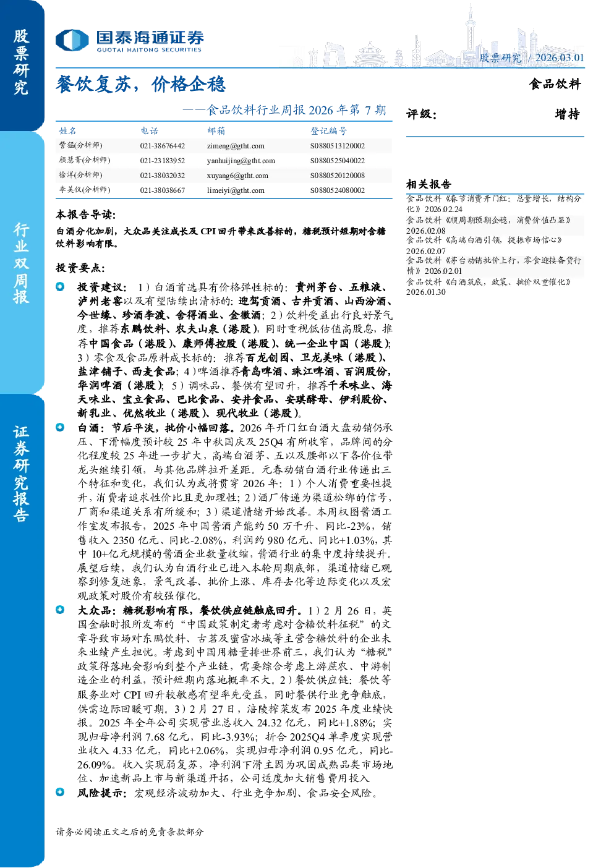Open email link yanhuijing@gtht.com
This screenshot has height=868, width=614.
pos(241,161)
